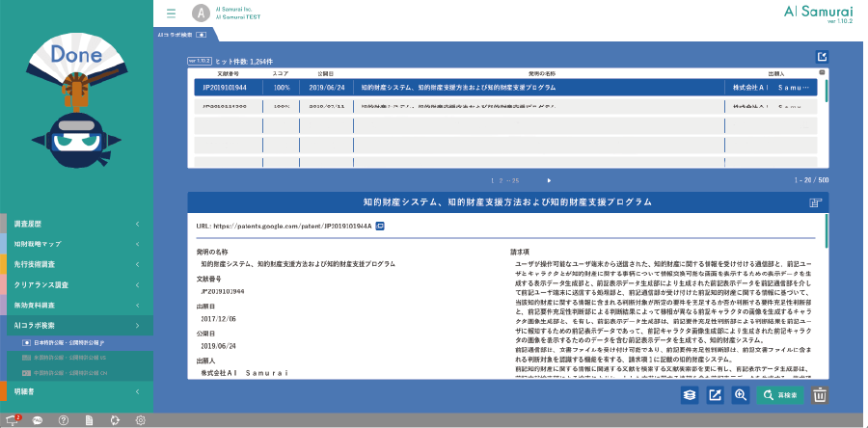
Task: Open Google Patents link icon beside URL
Action: point(380,226)
